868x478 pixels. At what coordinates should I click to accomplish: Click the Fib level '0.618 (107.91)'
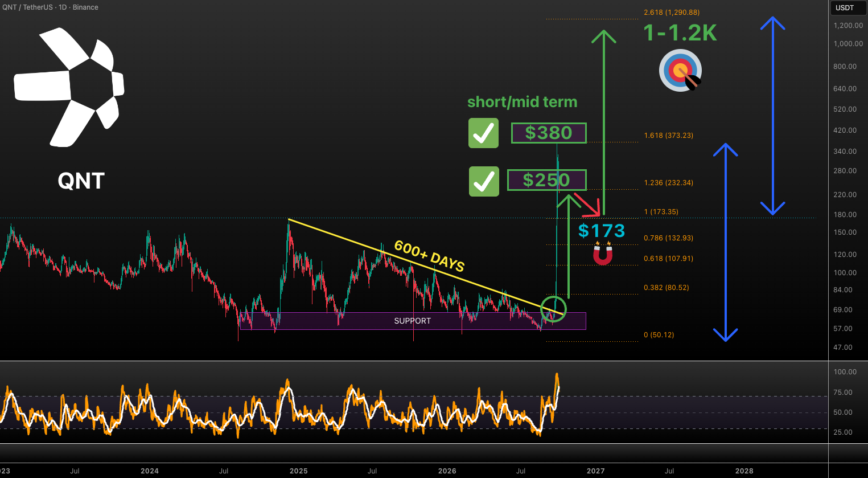[669, 259]
